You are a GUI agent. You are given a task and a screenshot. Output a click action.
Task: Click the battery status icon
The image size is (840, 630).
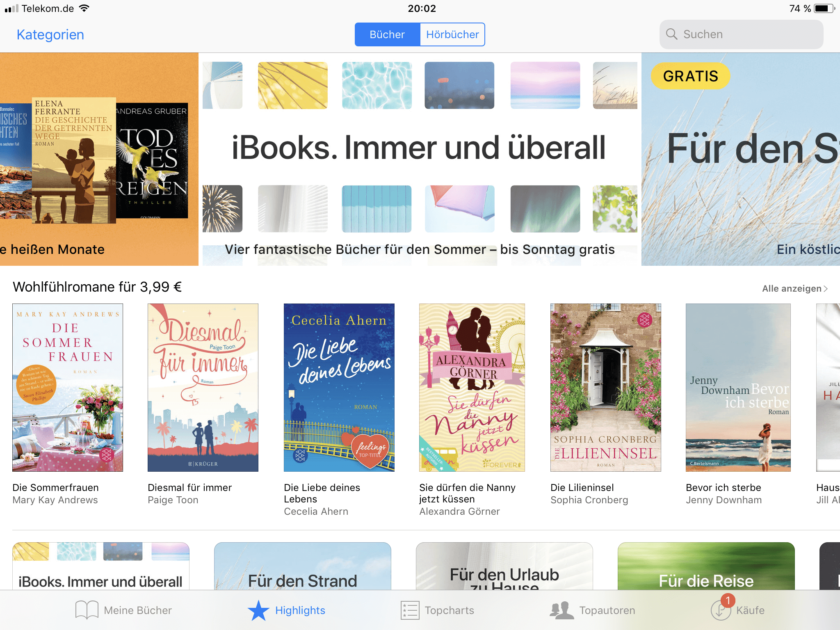tap(824, 9)
